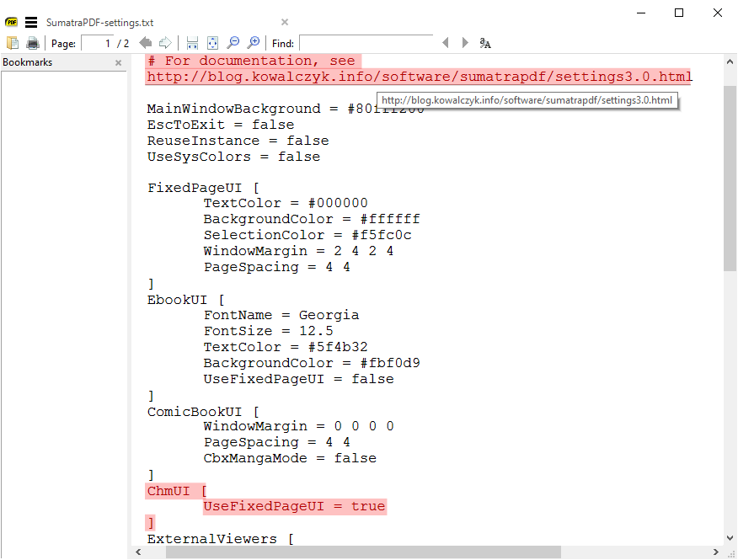Advance to the next page arrow

tap(163, 42)
